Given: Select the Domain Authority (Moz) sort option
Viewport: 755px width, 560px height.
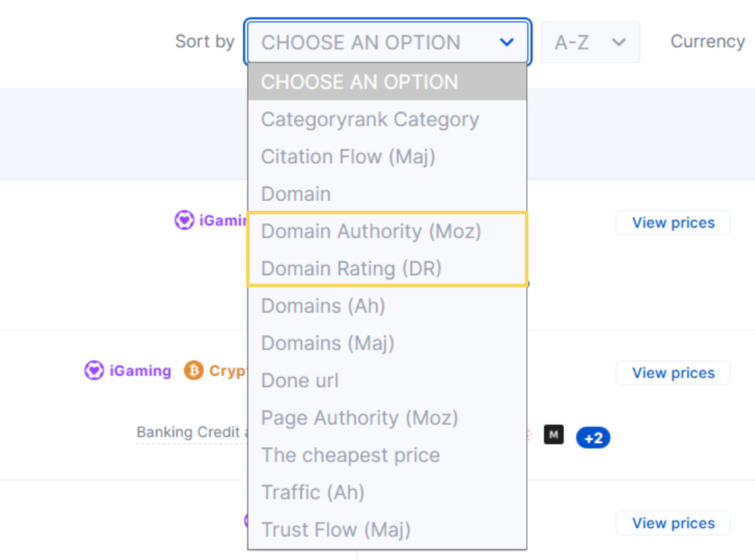Looking at the screenshot, I should tap(371, 231).
